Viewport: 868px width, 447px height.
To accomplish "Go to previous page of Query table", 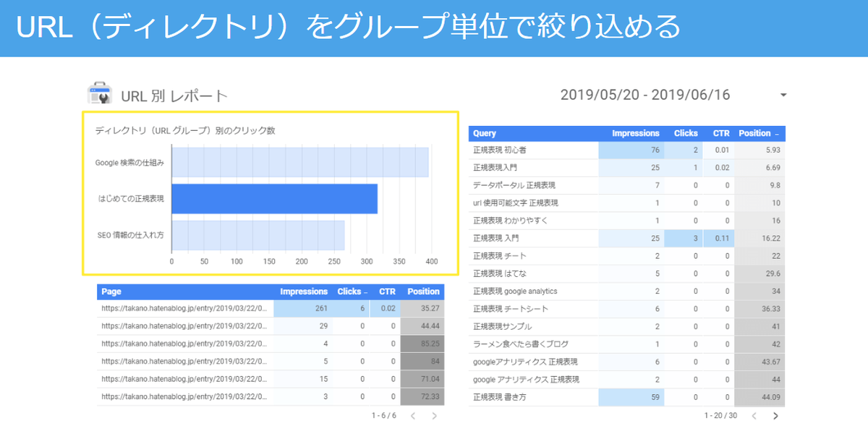I will tap(753, 416).
